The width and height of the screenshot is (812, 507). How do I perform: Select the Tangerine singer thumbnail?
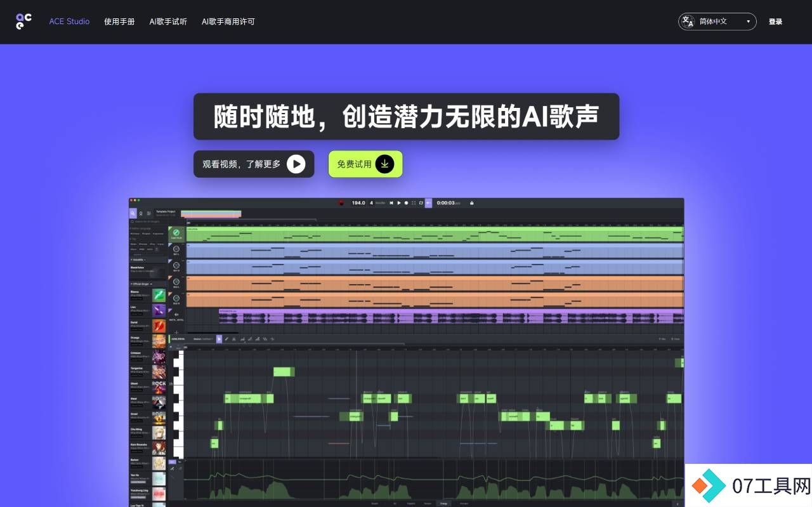(x=159, y=372)
